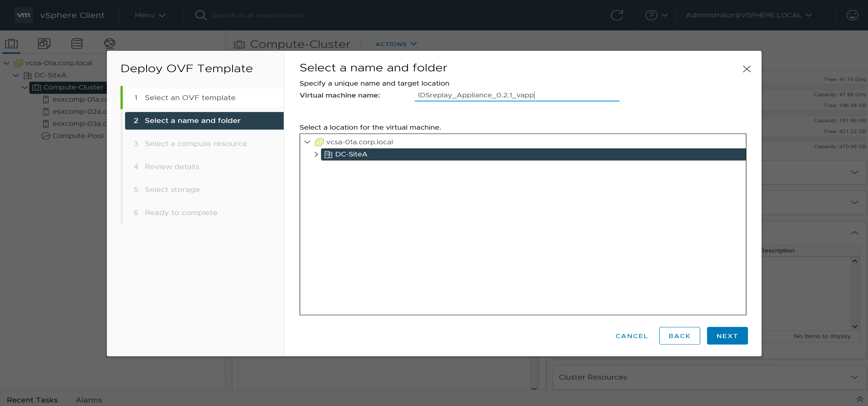The width and height of the screenshot is (868, 406).
Task: Select esxcomp-02a host in the navigator
Action: pos(80,112)
